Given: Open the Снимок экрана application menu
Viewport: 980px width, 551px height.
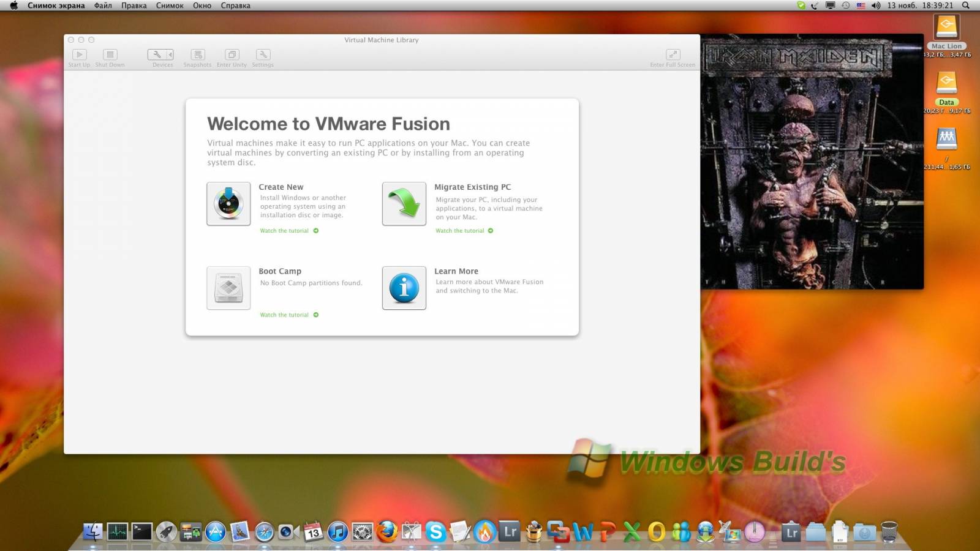Looking at the screenshot, I should click(56, 6).
